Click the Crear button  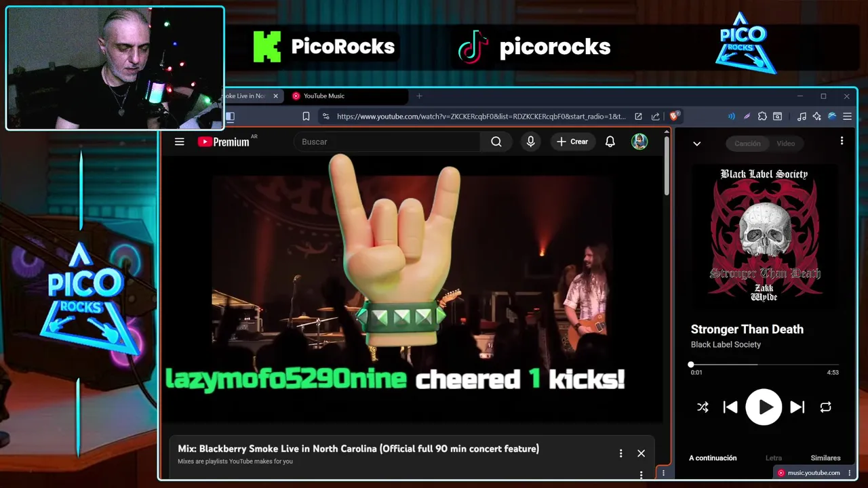pos(572,142)
